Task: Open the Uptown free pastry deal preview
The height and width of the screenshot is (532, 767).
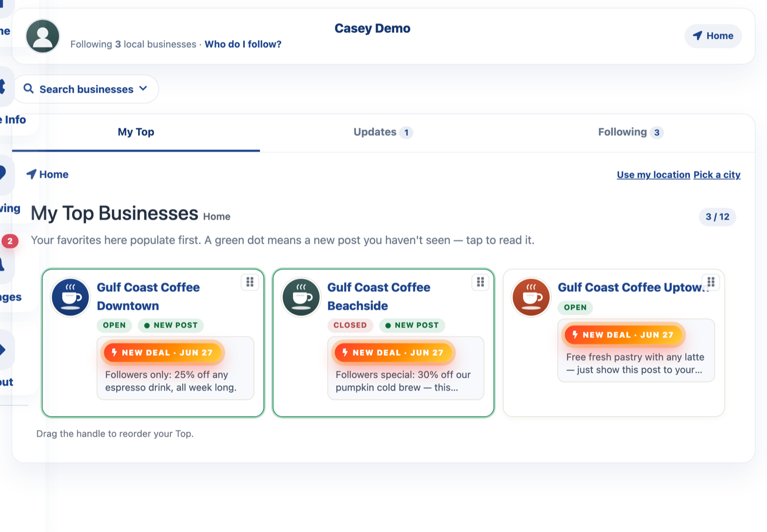Action: click(636, 351)
